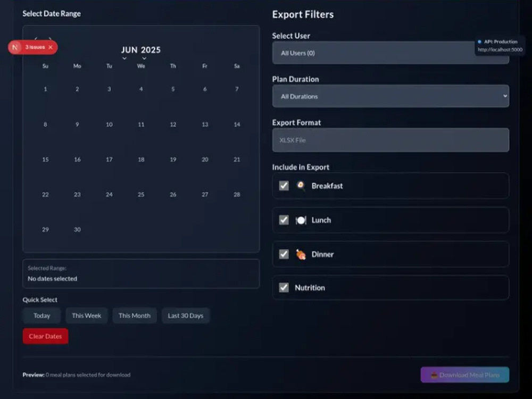The image size is (532, 399).
Task: Select June 4 in the calendar
Action: [141, 89]
